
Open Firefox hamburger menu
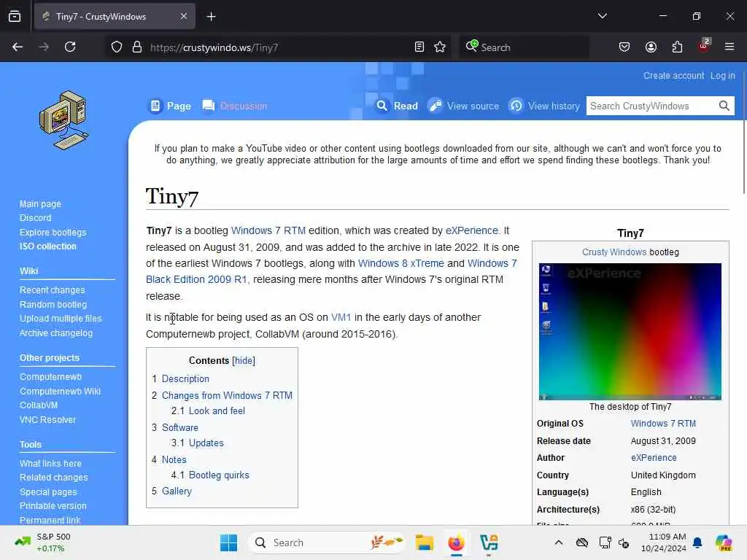coord(729,47)
